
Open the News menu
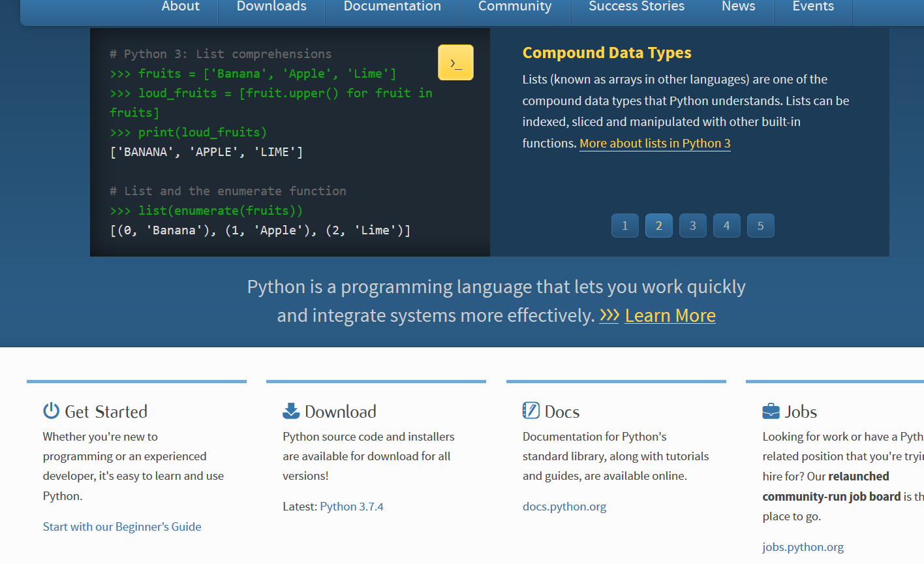[738, 7]
